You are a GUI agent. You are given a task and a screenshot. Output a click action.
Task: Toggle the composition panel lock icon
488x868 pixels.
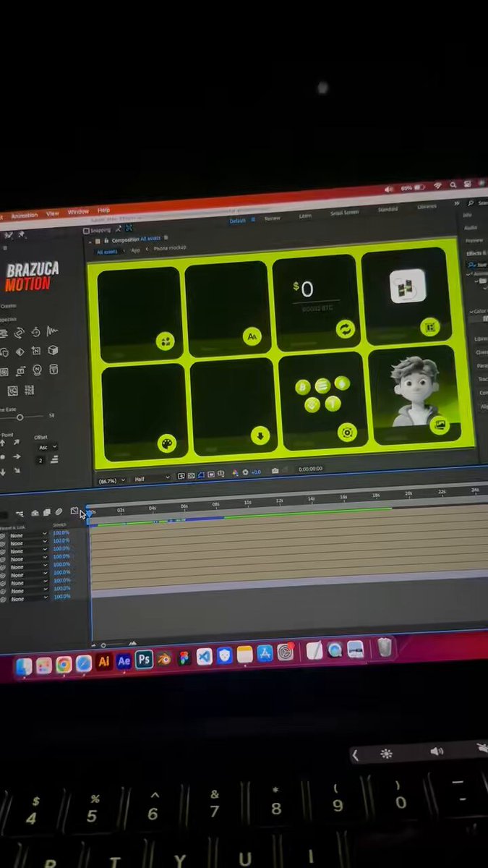click(x=106, y=240)
